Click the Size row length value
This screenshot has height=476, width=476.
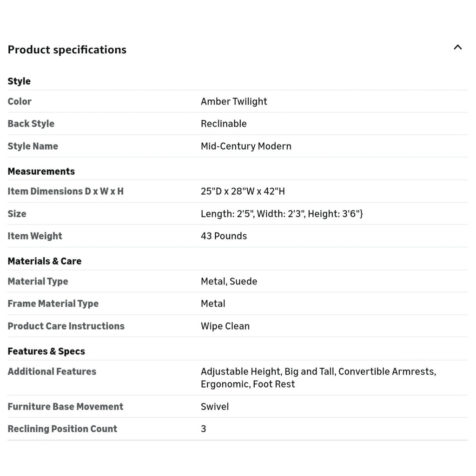[281, 214]
